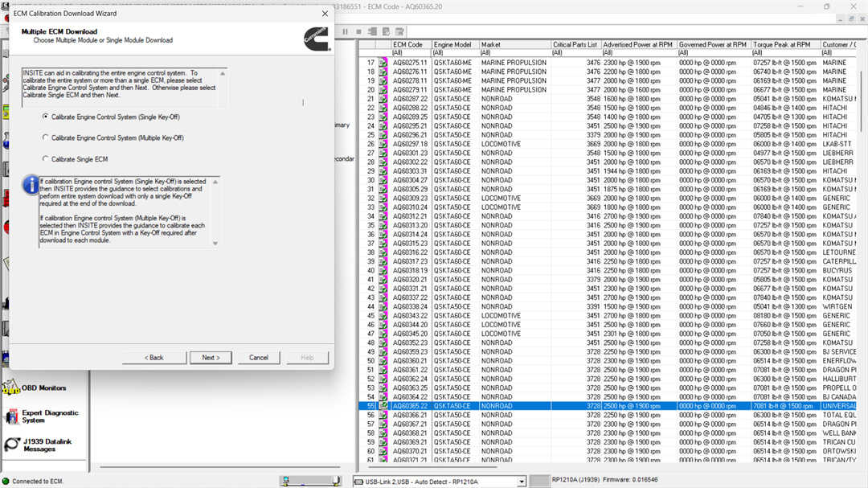Viewport: 868px width, 488px height.
Task: Click the Cummins logo in wizard header
Action: click(315, 39)
